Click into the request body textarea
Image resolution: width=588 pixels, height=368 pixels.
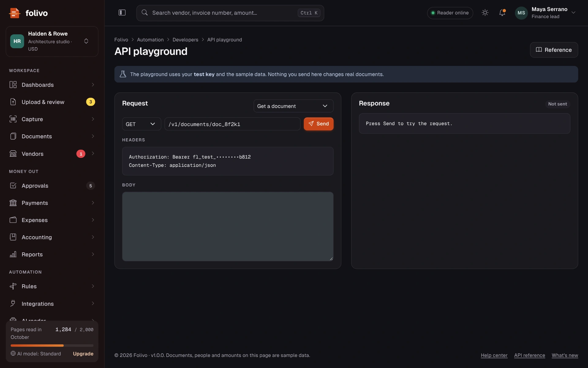point(228,226)
